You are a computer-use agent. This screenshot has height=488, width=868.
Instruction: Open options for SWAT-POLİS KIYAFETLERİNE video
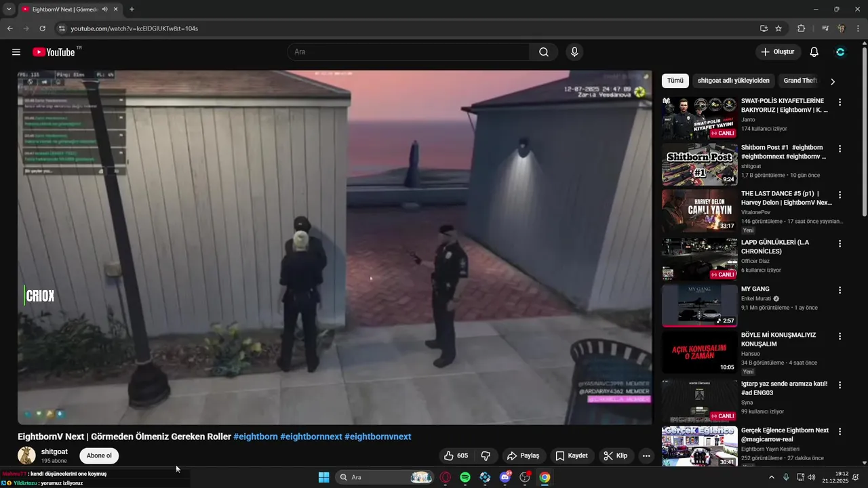click(x=840, y=102)
